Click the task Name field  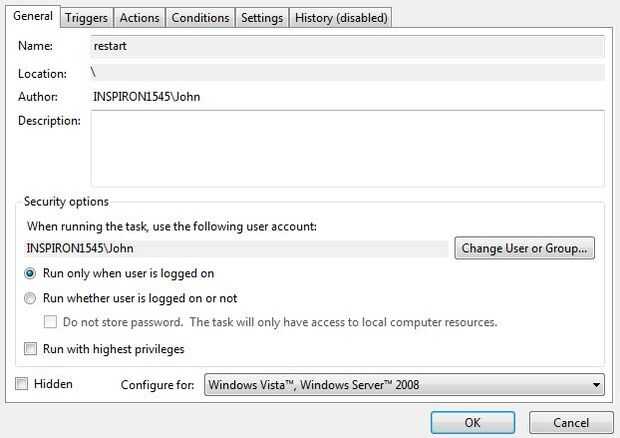coord(346,46)
